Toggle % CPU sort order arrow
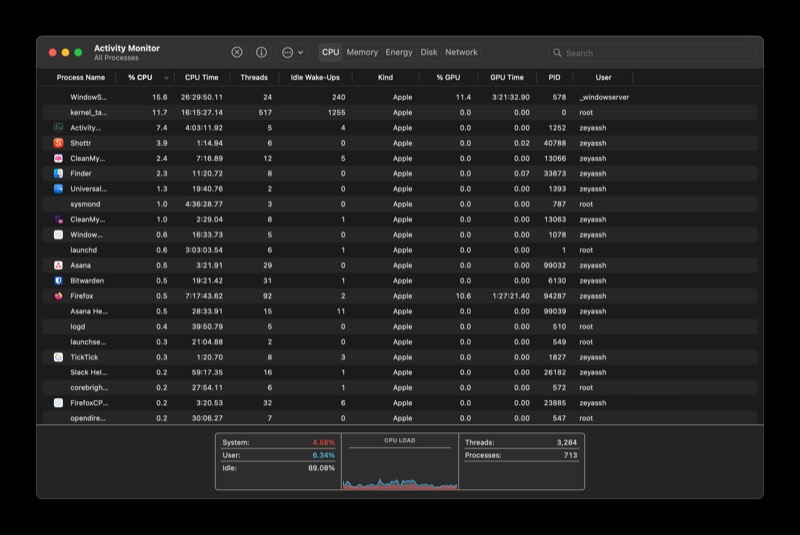The width and height of the screenshot is (800, 535). point(166,78)
